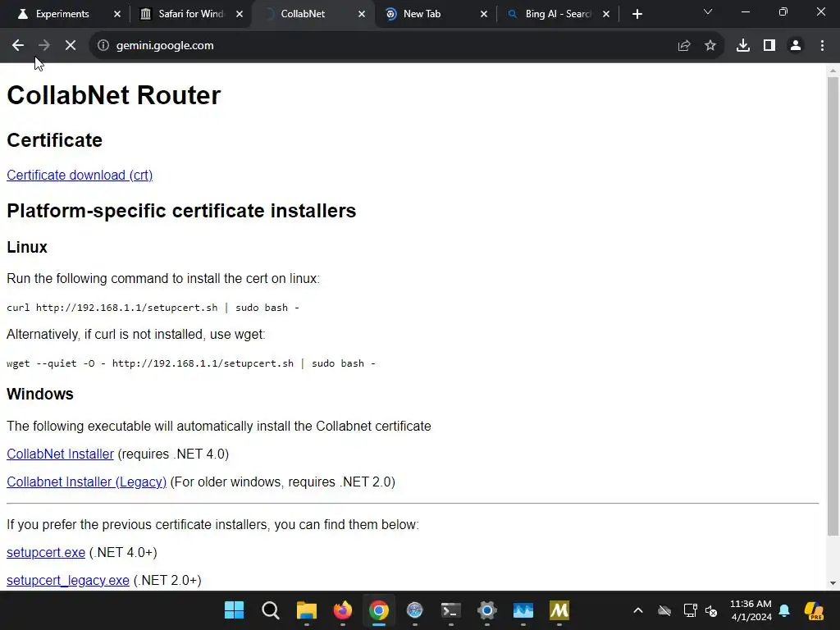Open Chrome three-dot menu
The image size is (840, 630).
(822, 46)
